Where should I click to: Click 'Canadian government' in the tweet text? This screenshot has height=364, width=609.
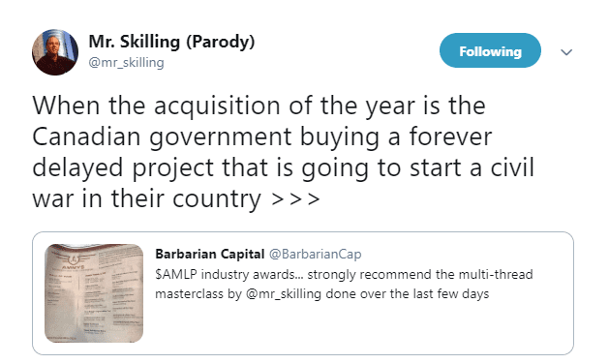[162, 137]
